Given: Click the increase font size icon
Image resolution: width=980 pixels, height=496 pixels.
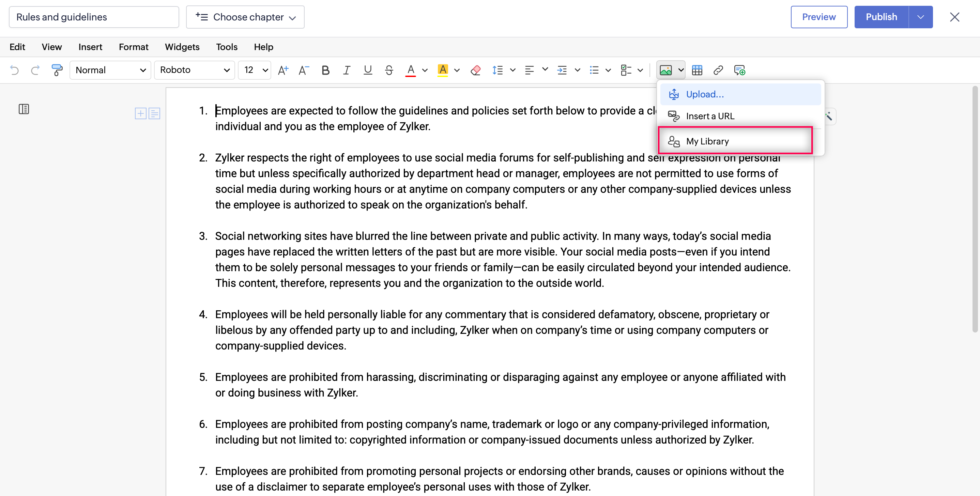Looking at the screenshot, I should tap(283, 70).
